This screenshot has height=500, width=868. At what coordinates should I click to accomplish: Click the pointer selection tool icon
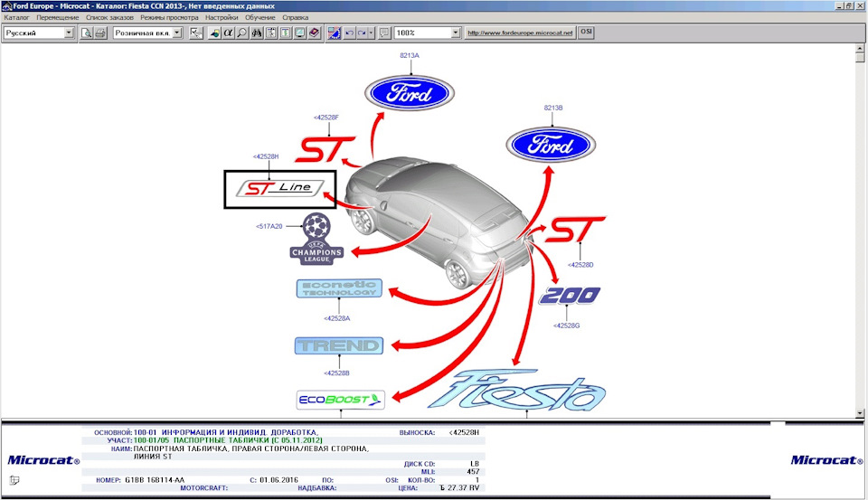point(196,33)
